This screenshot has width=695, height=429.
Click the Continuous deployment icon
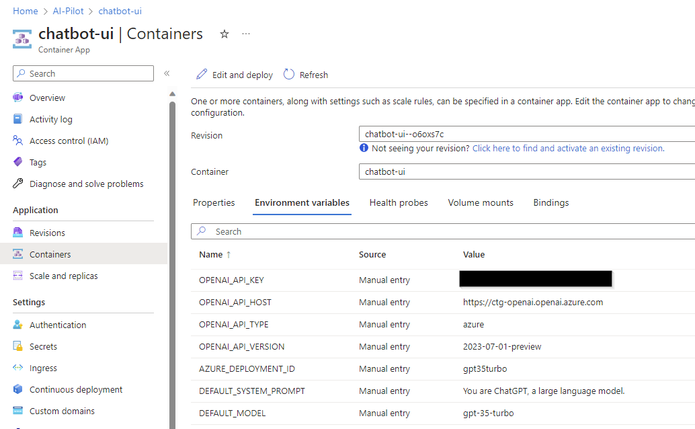(x=18, y=389)
